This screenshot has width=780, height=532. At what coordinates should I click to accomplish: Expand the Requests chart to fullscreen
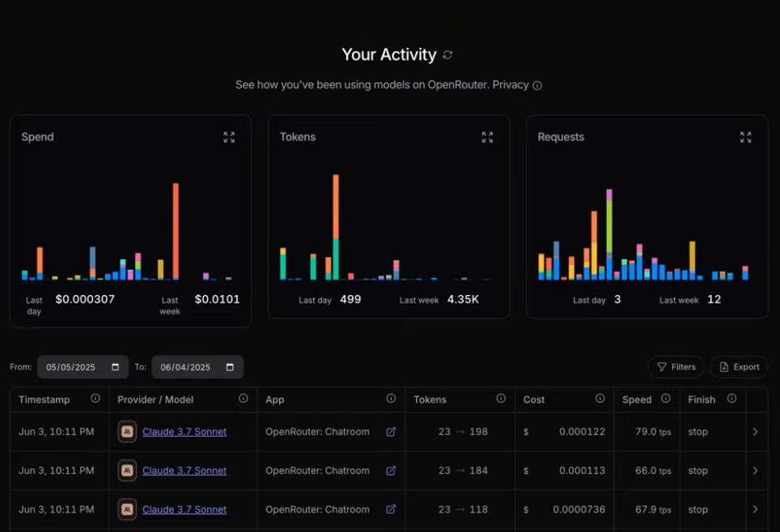(x=745, y=137)
